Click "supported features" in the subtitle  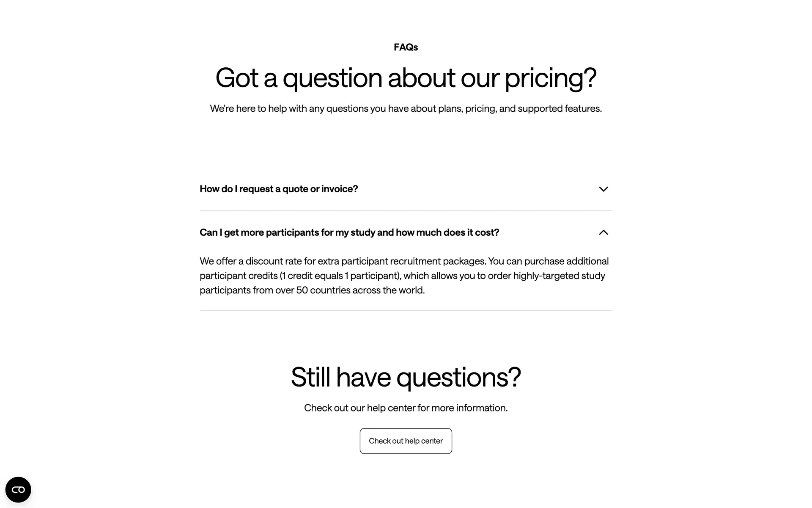[x=559, y=108]
